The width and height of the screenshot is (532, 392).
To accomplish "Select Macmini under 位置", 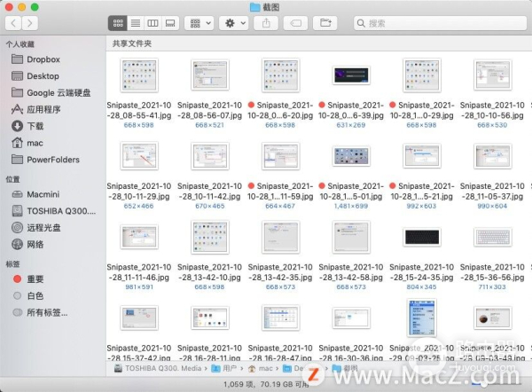I will point(35,194).
